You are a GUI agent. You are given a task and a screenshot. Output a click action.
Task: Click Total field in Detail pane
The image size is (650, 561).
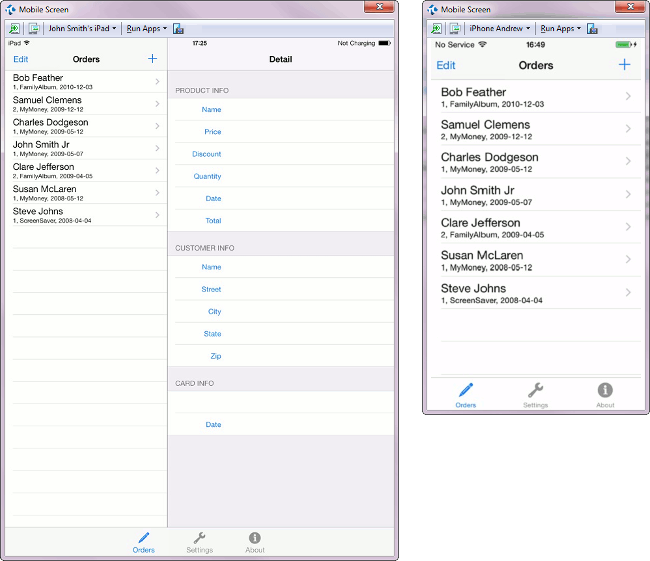pos(281,221)
